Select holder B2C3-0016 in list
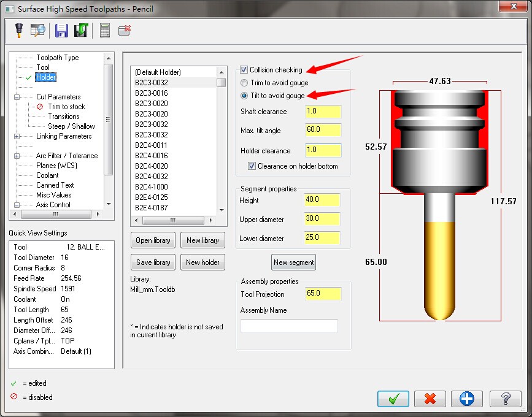Screen dimensions: 532x417 152,93
